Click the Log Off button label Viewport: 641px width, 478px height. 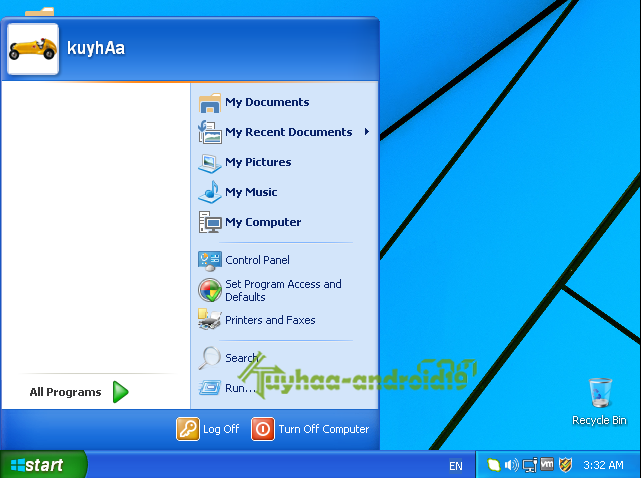(221, 429)
